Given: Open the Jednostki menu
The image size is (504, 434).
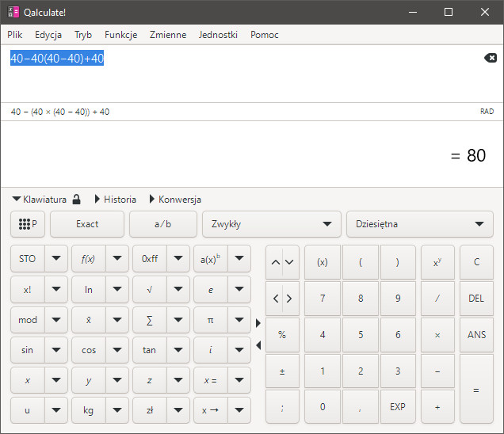Looking at the screenshot, I should coord(218,35).
